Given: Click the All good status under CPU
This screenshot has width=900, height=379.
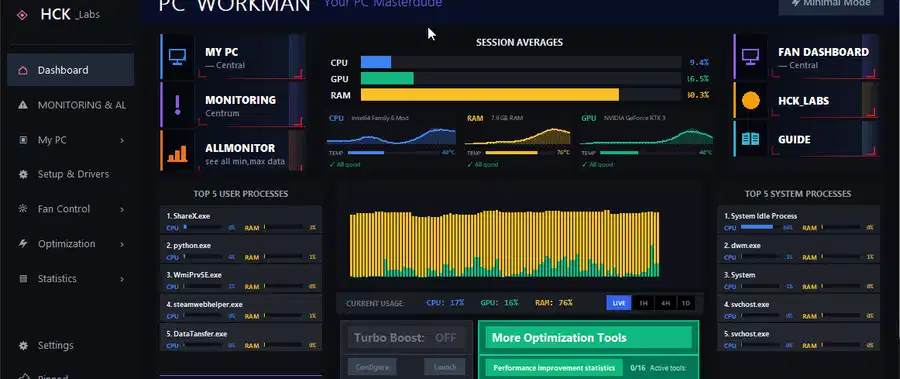Looking at the screenshot, I should (x=345, y=165).
